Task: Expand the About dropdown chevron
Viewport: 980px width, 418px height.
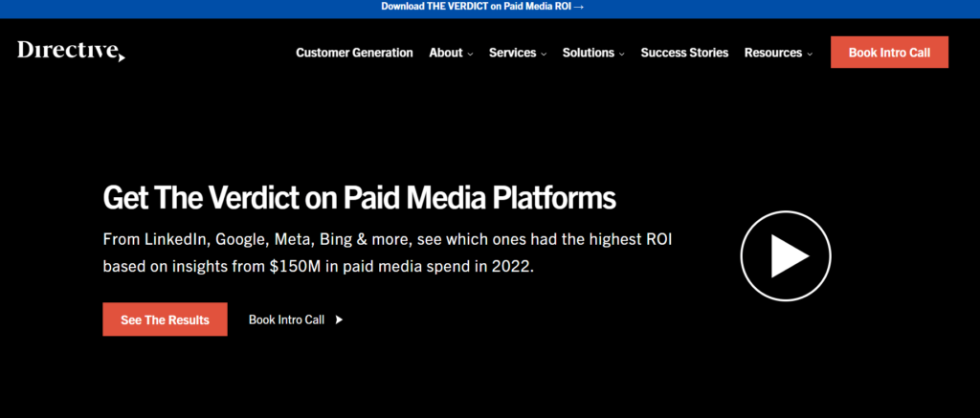Action: click(x=470, y=55)
